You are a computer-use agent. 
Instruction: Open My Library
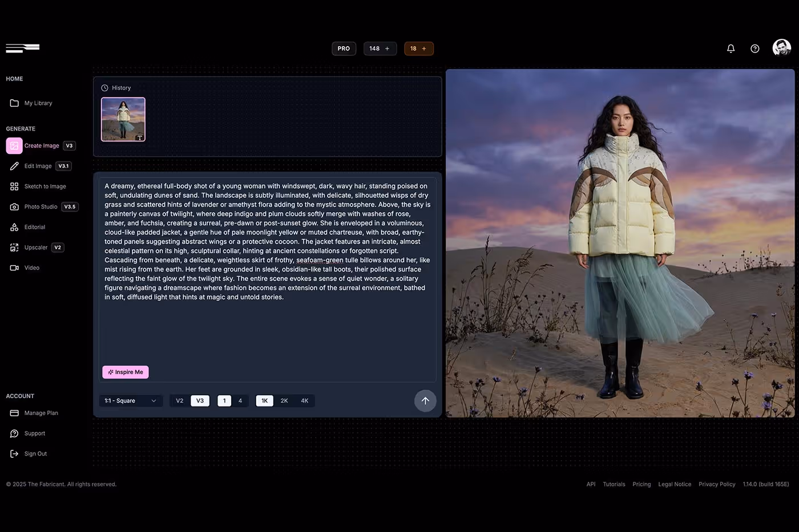pos(38,103)
